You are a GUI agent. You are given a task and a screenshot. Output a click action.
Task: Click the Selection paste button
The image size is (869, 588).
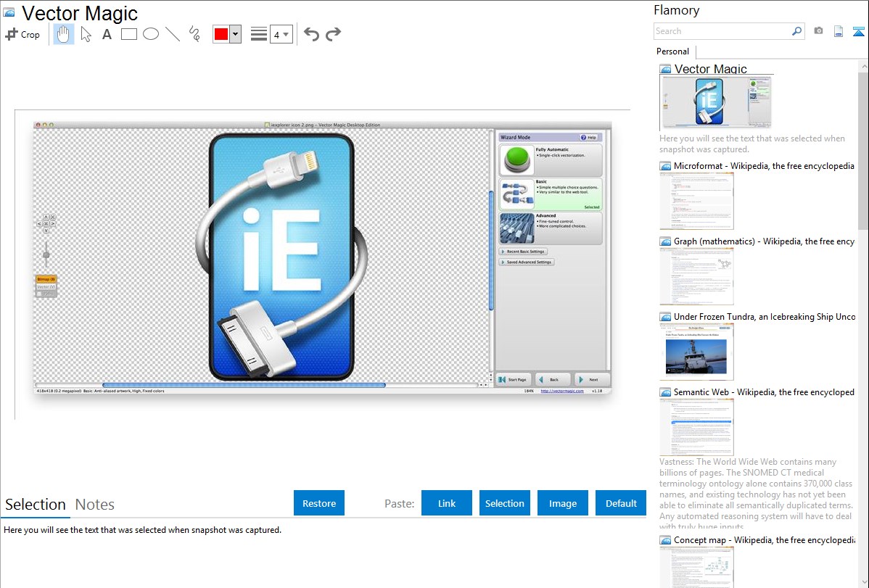[x=504, y=503]
